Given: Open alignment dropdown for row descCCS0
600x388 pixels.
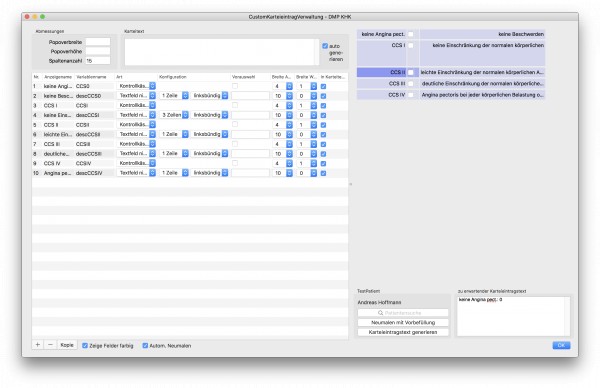Looking at the screenshot, I should pos(210,96).
